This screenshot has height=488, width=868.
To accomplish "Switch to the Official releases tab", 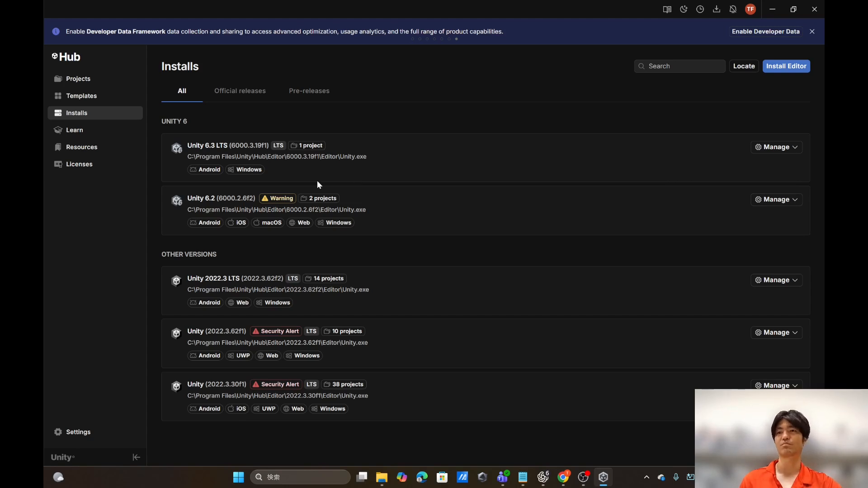I will pyautogui.click(x=240, y=91).
